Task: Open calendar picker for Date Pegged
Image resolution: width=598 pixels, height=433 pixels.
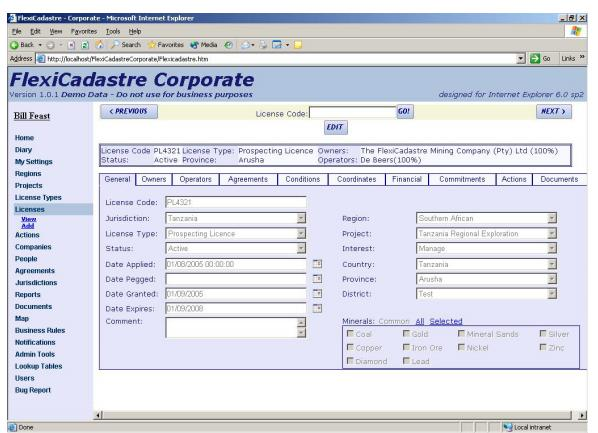Action: pyautogui.click(x=317, y=278)
